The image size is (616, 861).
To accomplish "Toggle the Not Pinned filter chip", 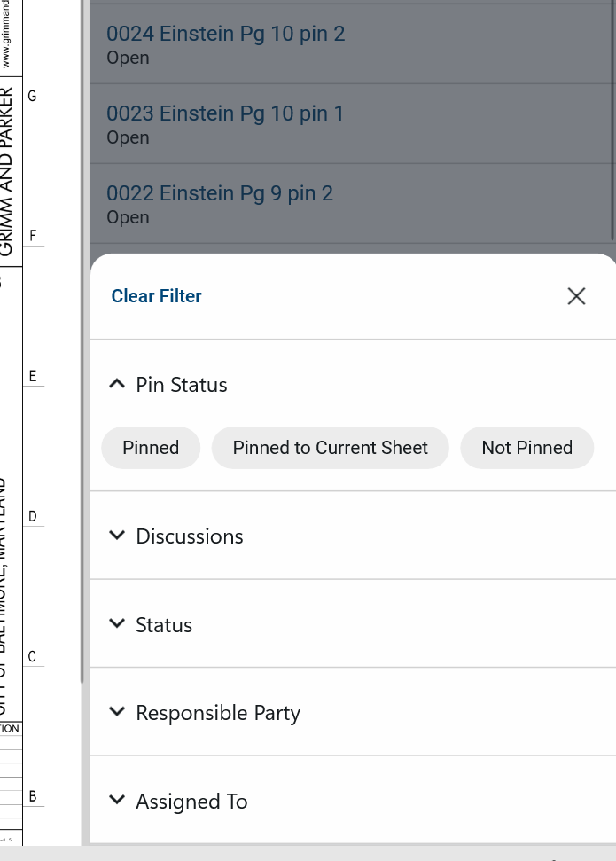I will 526,448.
